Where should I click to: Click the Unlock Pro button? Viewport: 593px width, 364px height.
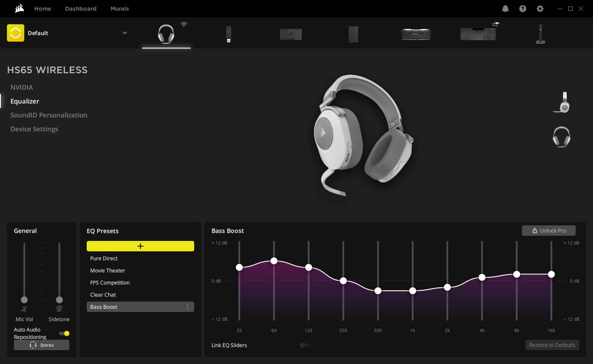pyautogui.click(x=549, y=231)
